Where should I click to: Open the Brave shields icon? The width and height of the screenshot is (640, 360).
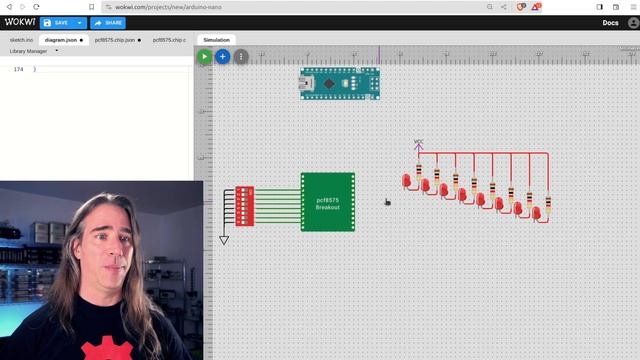[x=520, y=7]
